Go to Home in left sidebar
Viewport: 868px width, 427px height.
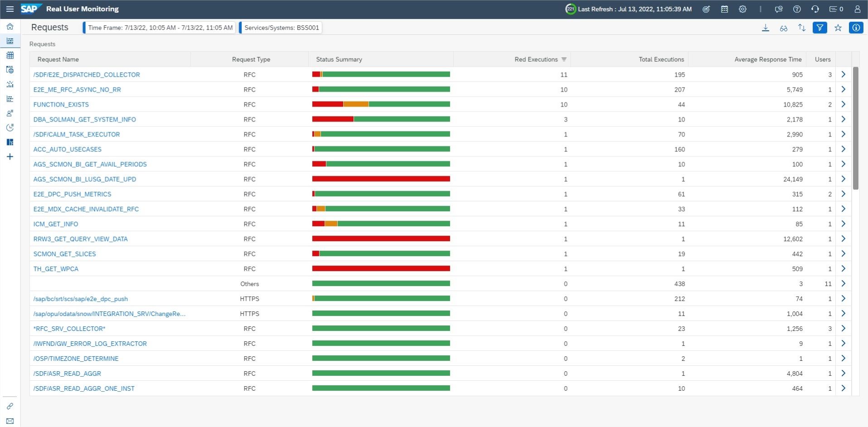10,26
